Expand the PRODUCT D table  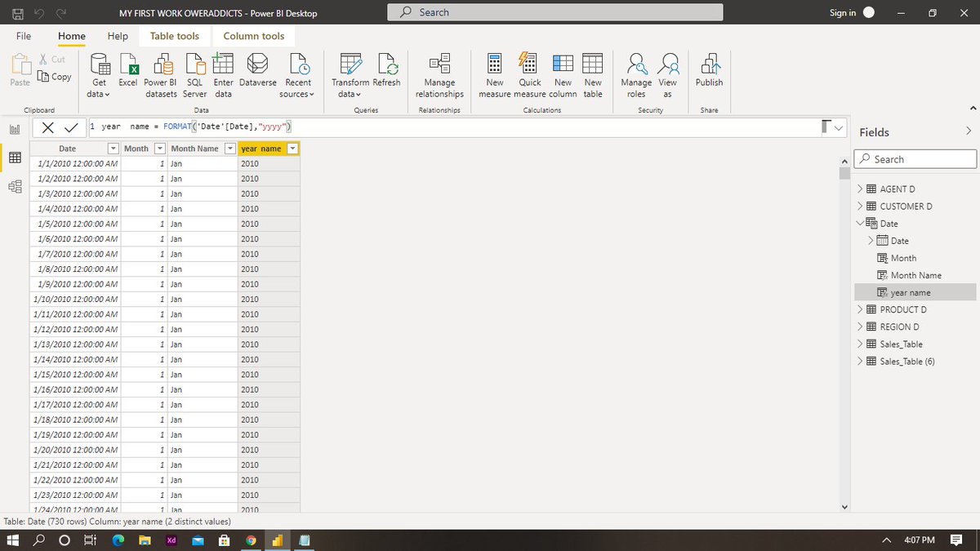click(859, 309)
